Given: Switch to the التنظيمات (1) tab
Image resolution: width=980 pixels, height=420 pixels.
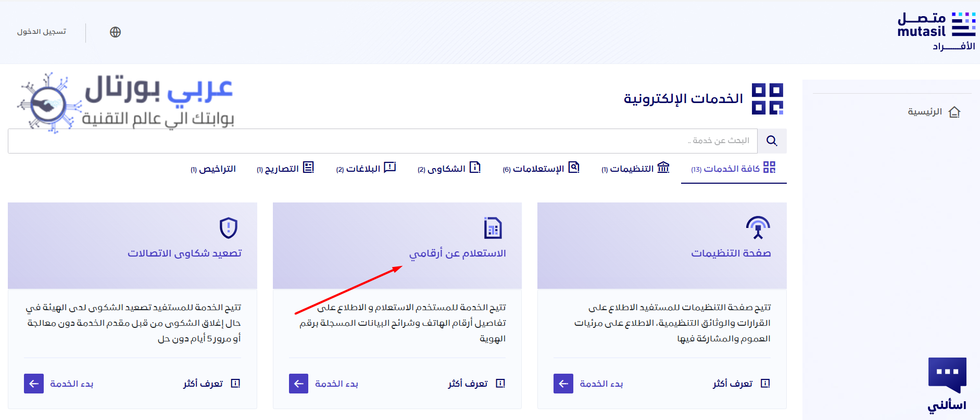Looking at the screenshot, I should [x=635, y=169].
